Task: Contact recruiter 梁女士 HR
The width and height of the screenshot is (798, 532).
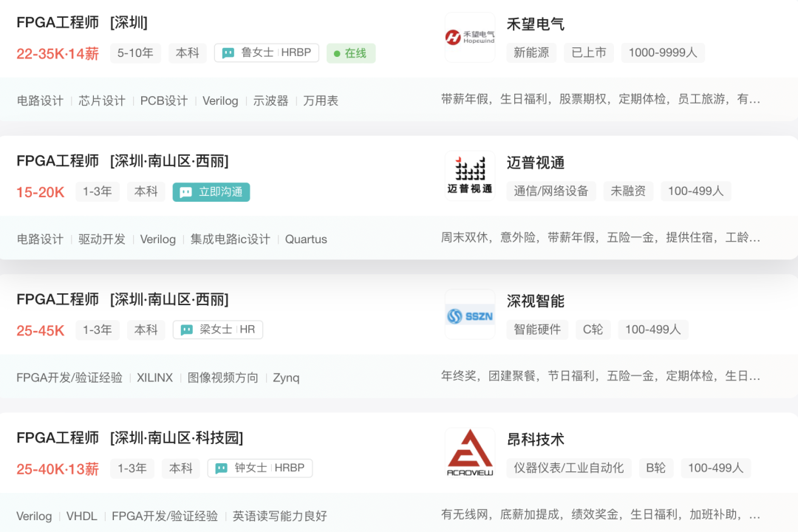Action: (218, 330)
